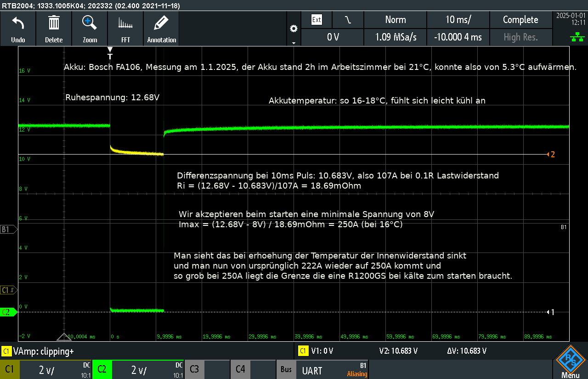Open the 10 ms/ timebase setting

coord(458,20)
